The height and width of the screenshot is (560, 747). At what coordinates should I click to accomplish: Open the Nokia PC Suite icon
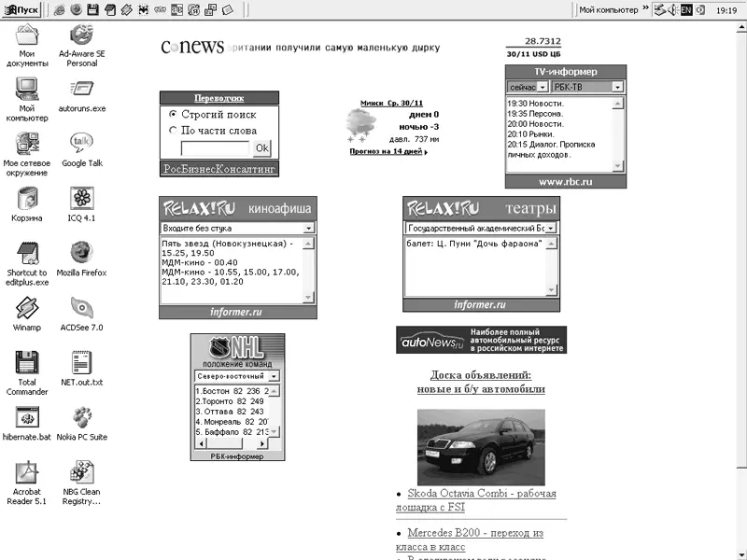[81, 417]
